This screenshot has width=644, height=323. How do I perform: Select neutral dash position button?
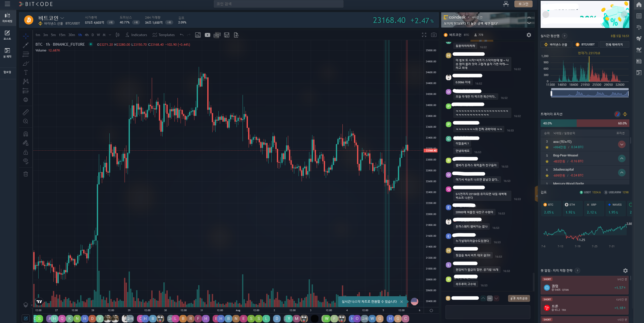point(490,298)
